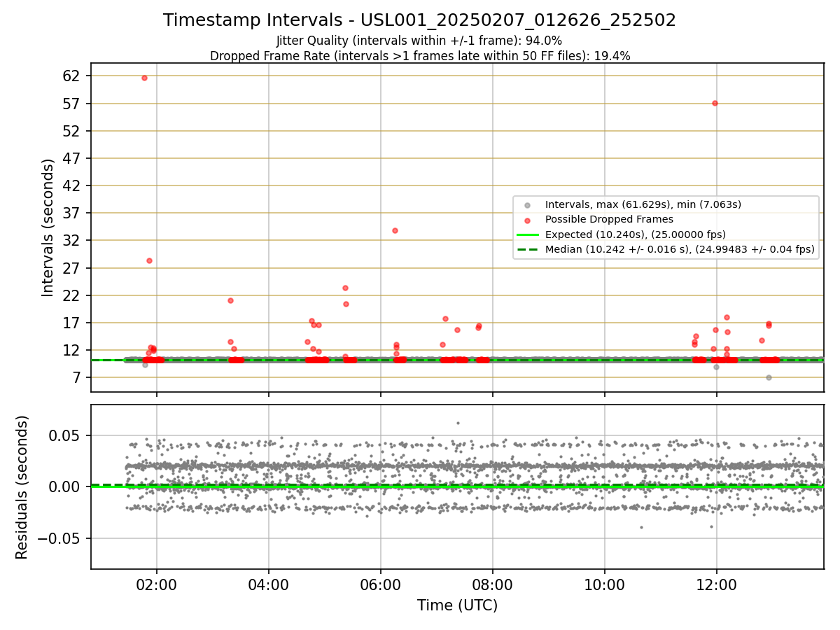
Task: Click the "62" y-axis tick label
Action: point(72,76)
